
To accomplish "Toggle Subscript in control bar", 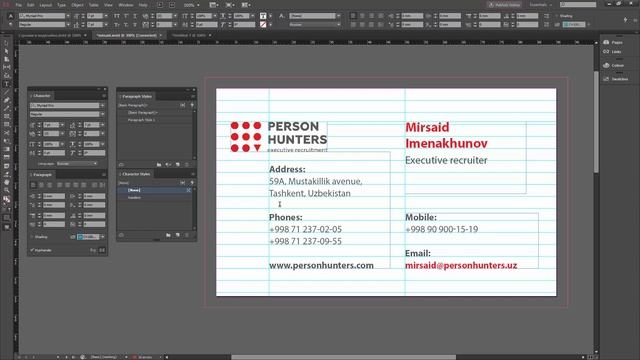I will (126, 24).
